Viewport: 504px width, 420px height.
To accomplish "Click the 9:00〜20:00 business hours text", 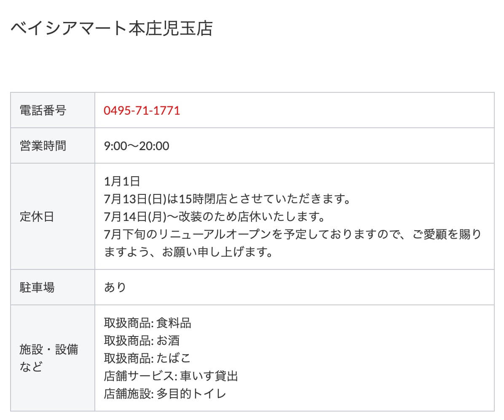I will pos(137,146).
